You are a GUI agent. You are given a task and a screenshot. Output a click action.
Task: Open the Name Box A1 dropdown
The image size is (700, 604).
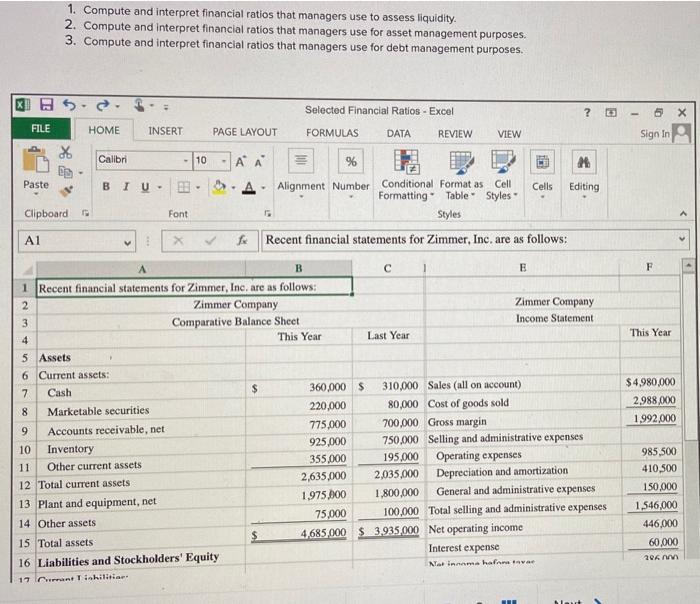pyautogui.click(x=128, y=242)
